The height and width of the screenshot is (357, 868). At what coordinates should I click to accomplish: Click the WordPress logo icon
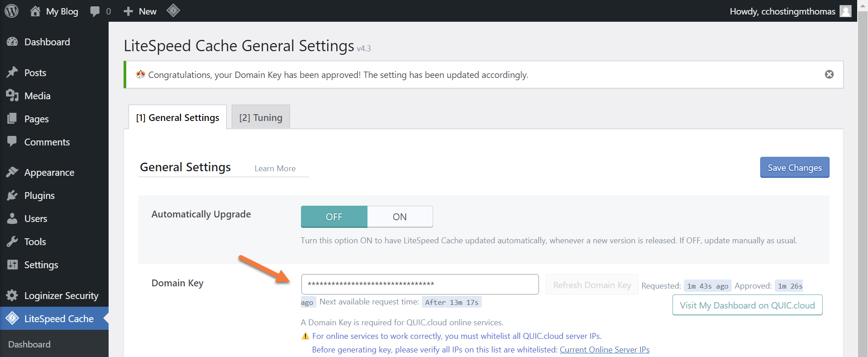pos(12,11)
